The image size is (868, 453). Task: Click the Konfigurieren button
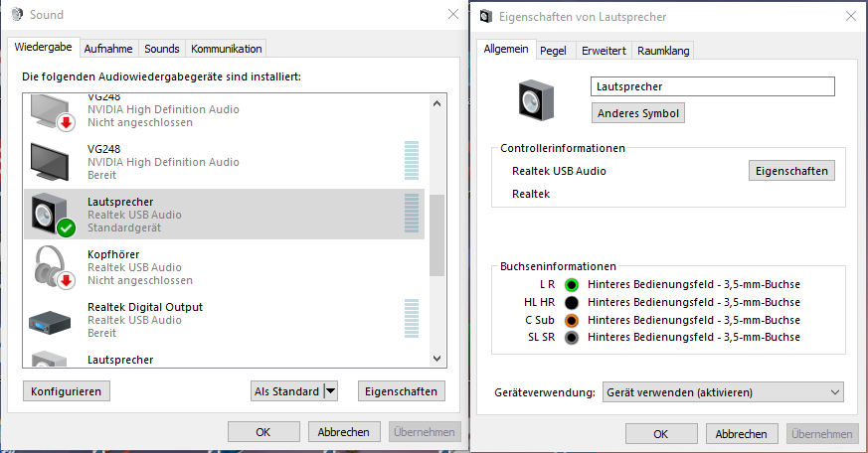[67, 391]
